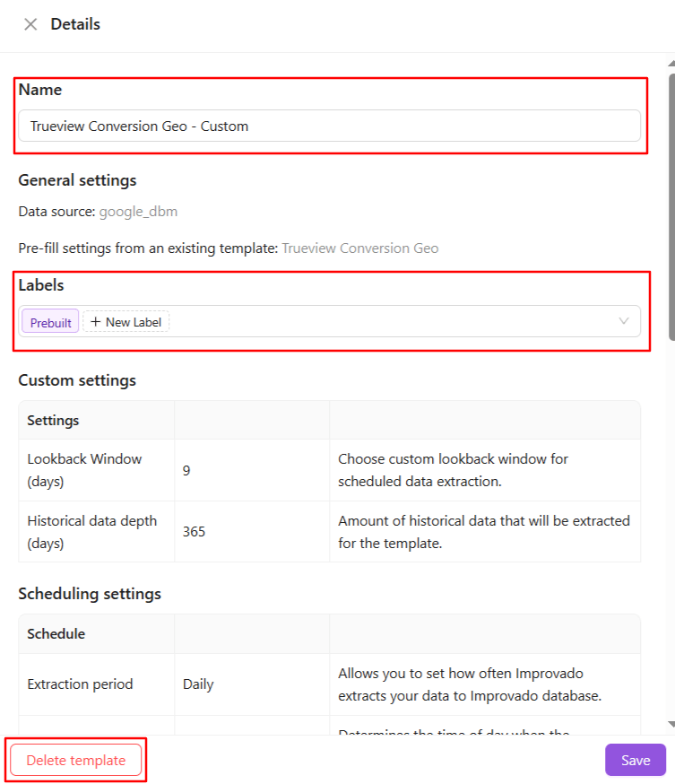This screenshot has height=784, width=675.
Task: Click the Details panel title
Action: [75, 24]
